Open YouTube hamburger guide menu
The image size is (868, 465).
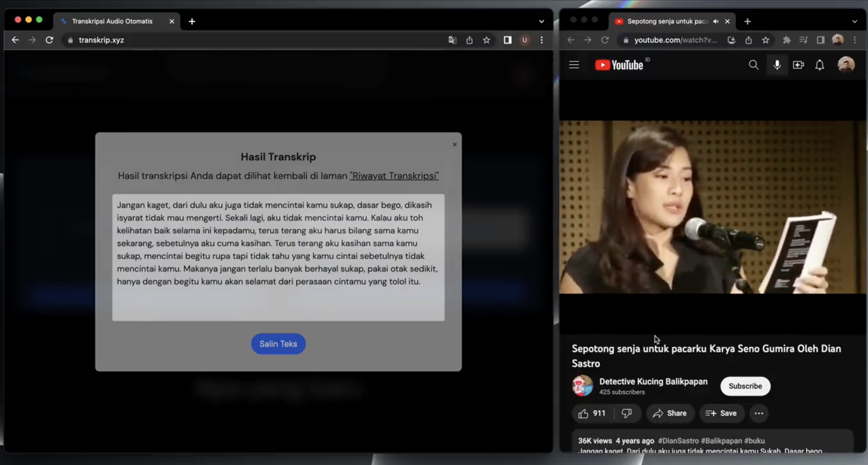574,65
